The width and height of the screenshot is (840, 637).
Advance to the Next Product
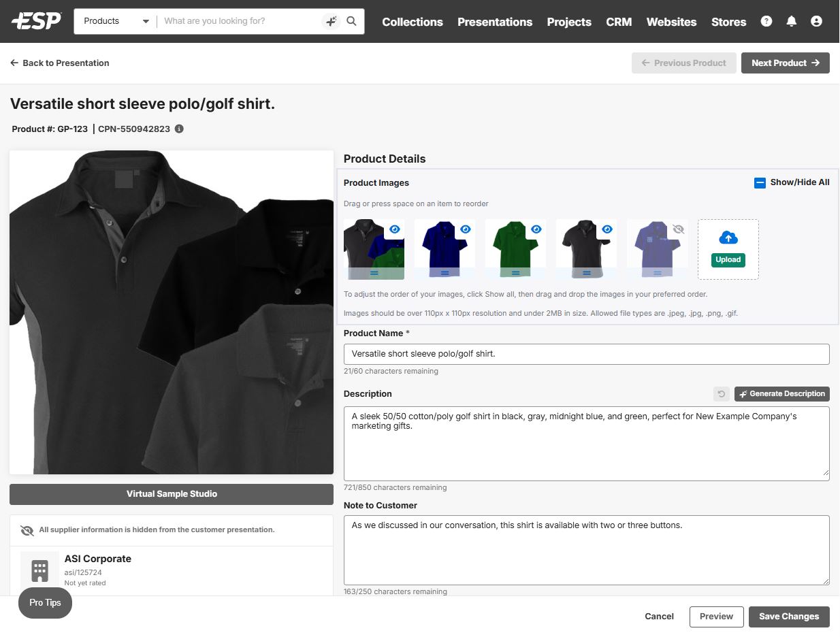(x=785, y=63)
